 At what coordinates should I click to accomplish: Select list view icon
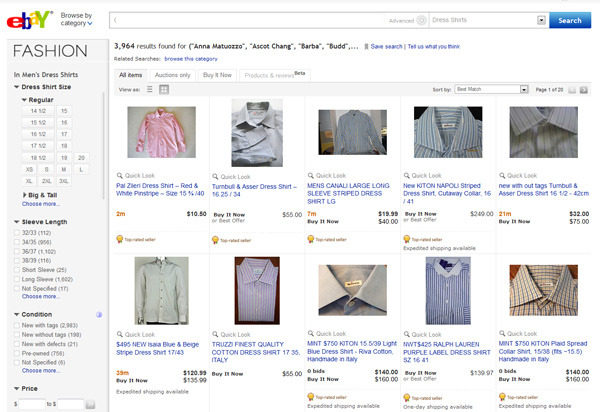(150, 89)
